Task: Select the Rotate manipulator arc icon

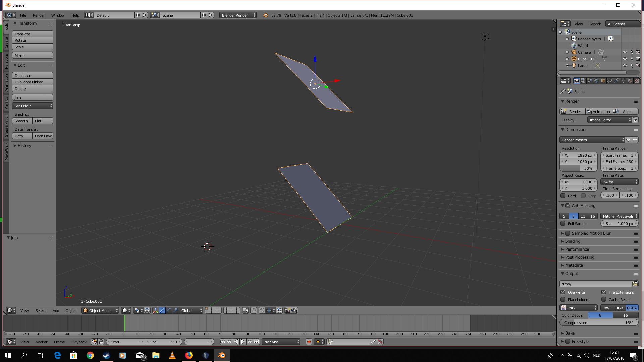Action: pos(169,311)
